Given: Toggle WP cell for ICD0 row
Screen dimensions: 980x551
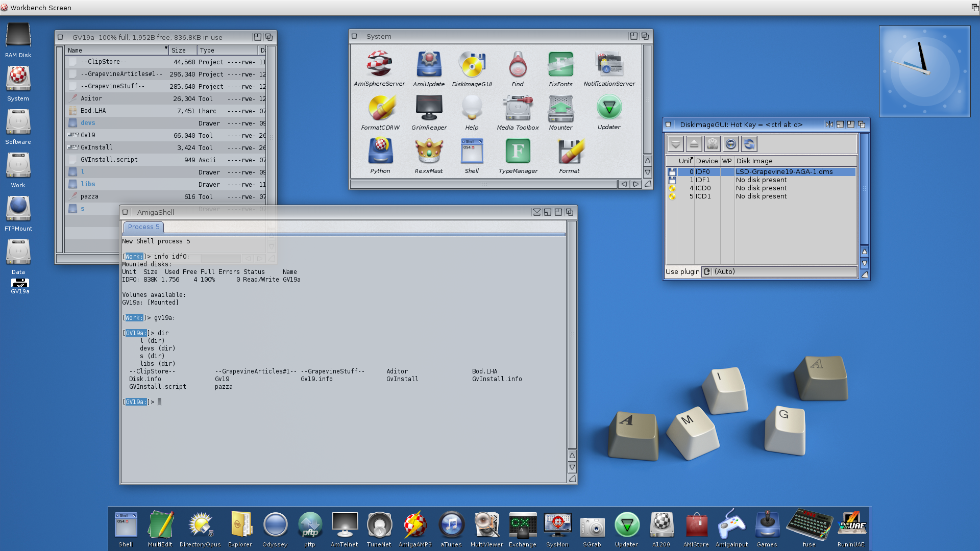Looking at the screenshot, I should [727, 188].
